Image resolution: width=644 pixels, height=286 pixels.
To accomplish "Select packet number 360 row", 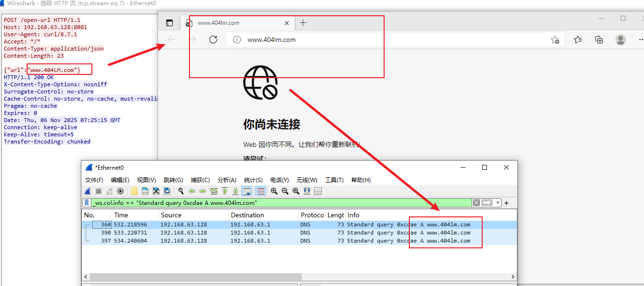I will coord(299,225).
